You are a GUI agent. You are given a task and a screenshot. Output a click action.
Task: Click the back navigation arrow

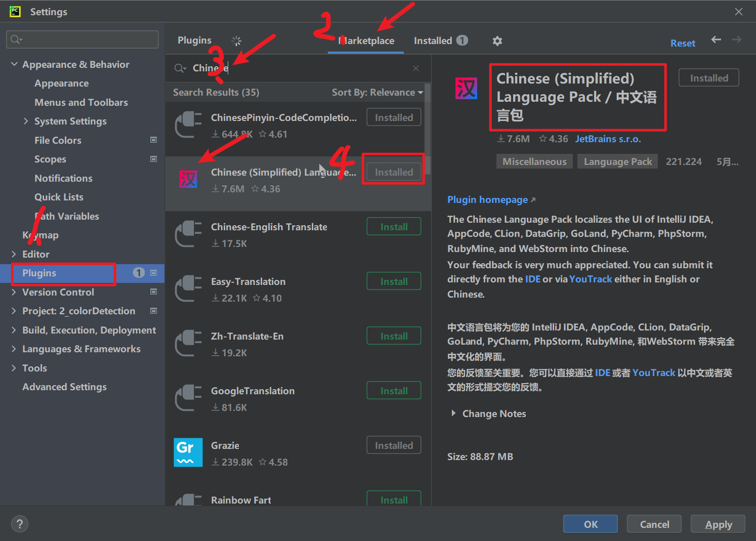pos(716,39)
